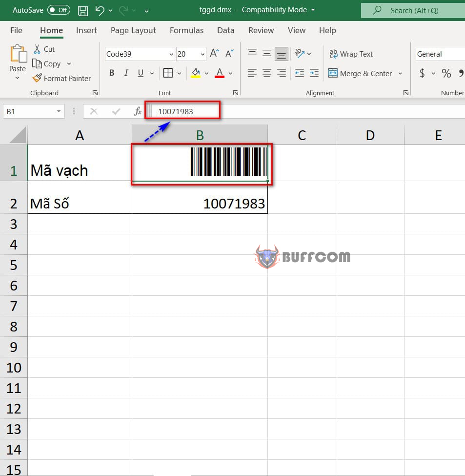This screenshot has width=465, height=476.
Task: Expand the Copy options arrow
Action: click(69, 64)
